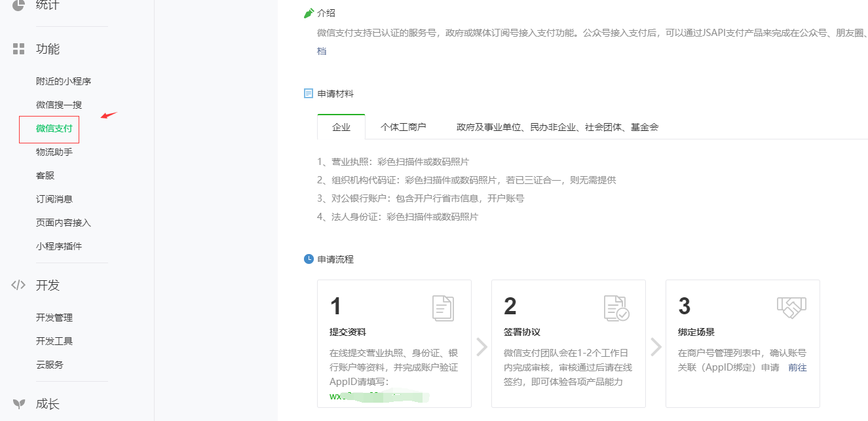Open 微信搜一搜 in the sidebar

click(59, 105)
